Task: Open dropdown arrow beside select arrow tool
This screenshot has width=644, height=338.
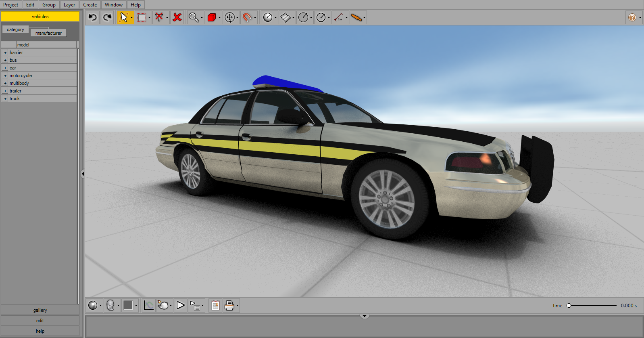Action: point(131,17)
